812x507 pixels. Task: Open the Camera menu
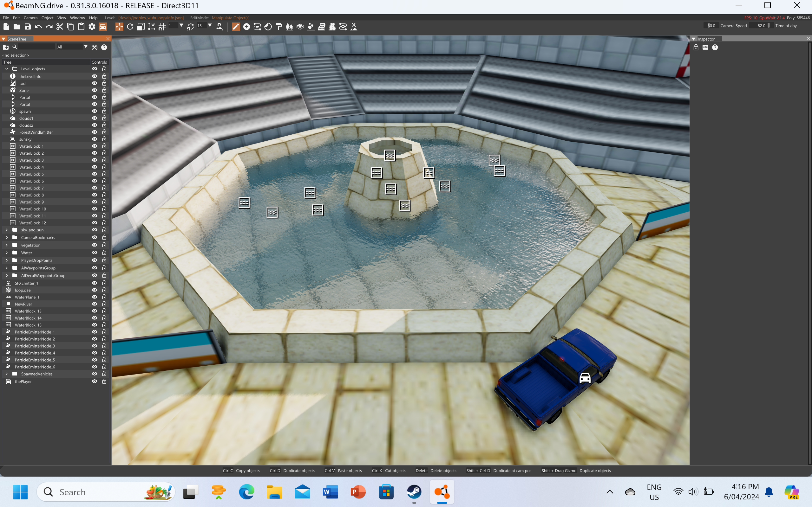pyautogui.click(x=30, y=18)
